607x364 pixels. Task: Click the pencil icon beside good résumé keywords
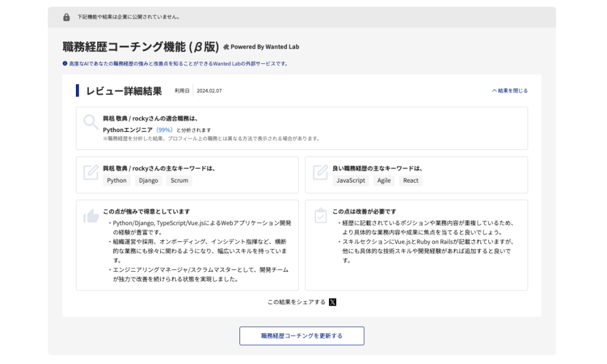click(320, 173)
